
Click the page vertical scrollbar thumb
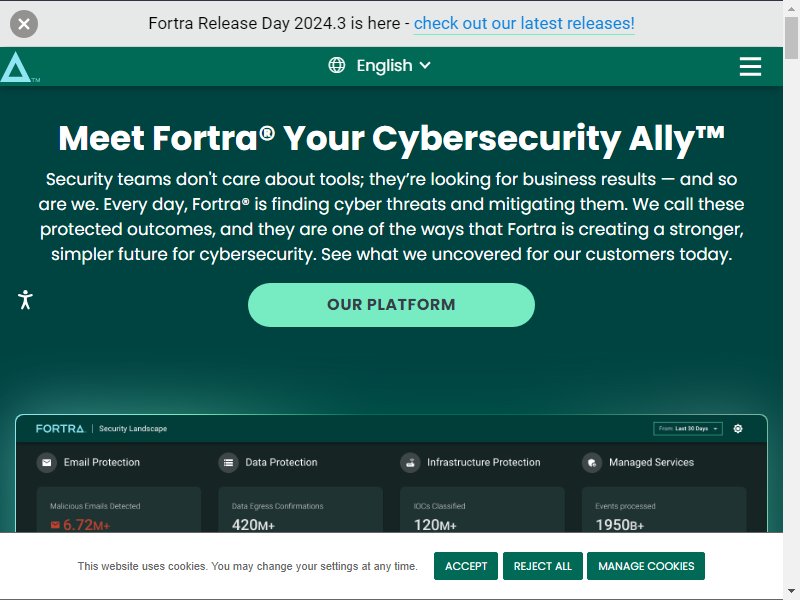(x=791, y=38)
